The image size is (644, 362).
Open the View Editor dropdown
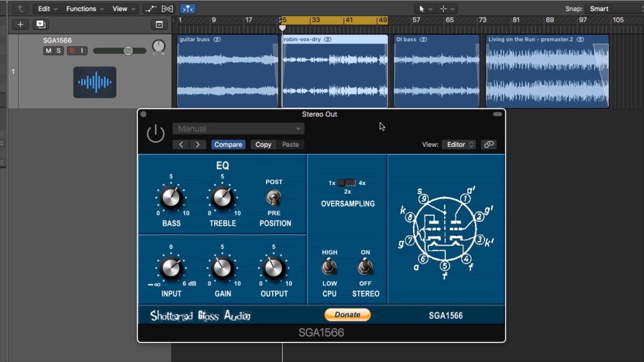pos(459,145)
